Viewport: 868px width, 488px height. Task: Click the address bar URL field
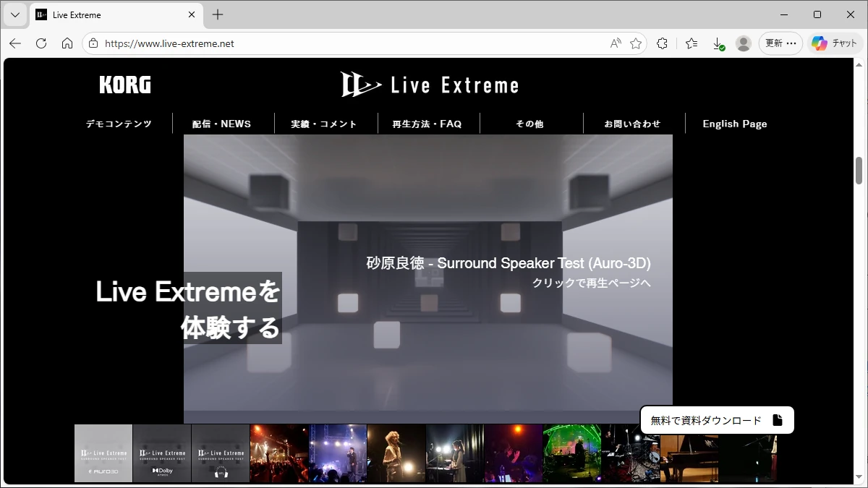click(347, 43)
